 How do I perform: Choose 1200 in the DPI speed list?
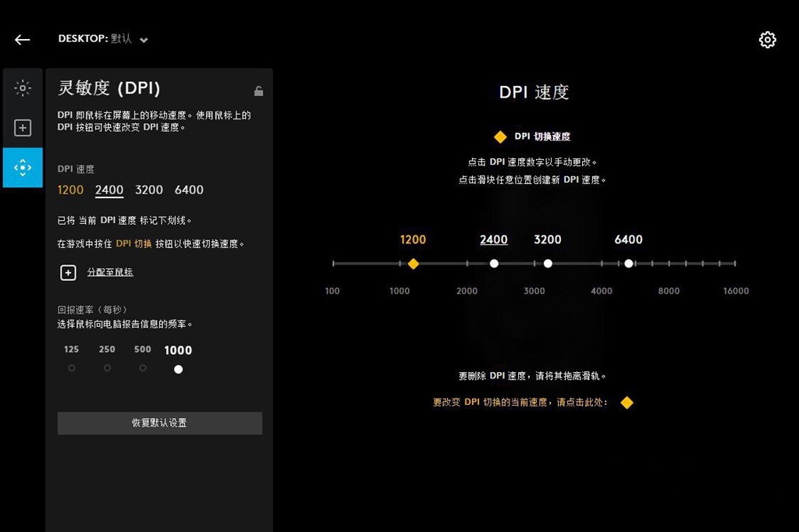[x=70, y=190]
